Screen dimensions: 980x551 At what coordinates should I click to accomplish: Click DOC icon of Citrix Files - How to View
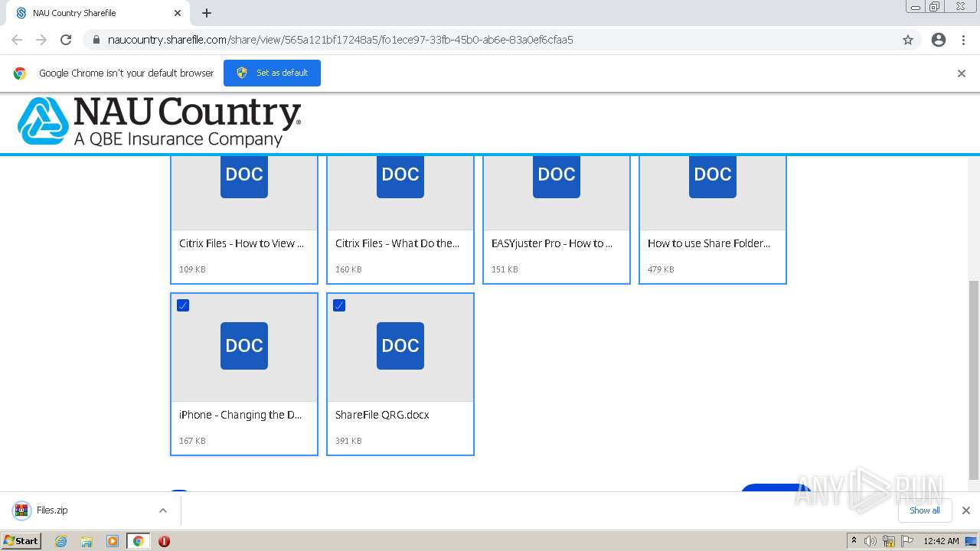[x=244, y=177]
